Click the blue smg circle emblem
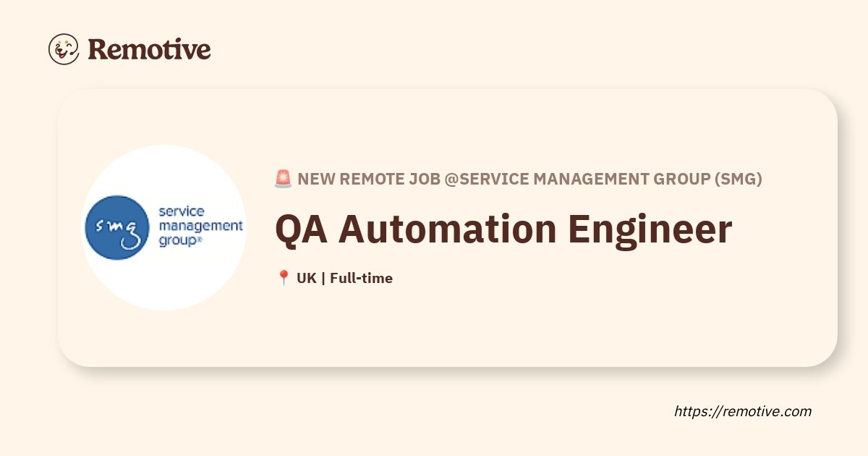The width and height of the screenshot is (868, 456). [x=117, y=227]
